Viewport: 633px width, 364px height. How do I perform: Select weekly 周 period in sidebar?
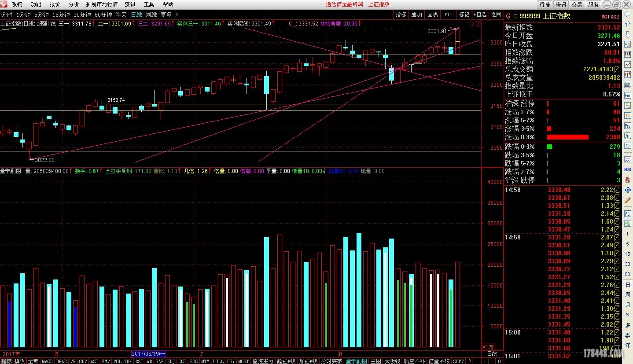[627, 294]
